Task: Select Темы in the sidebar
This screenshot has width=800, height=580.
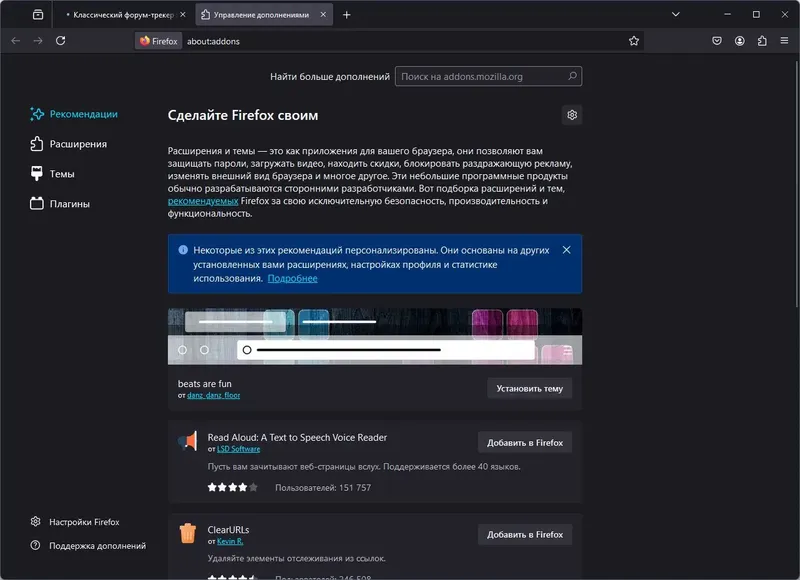Action: point(64,174)
